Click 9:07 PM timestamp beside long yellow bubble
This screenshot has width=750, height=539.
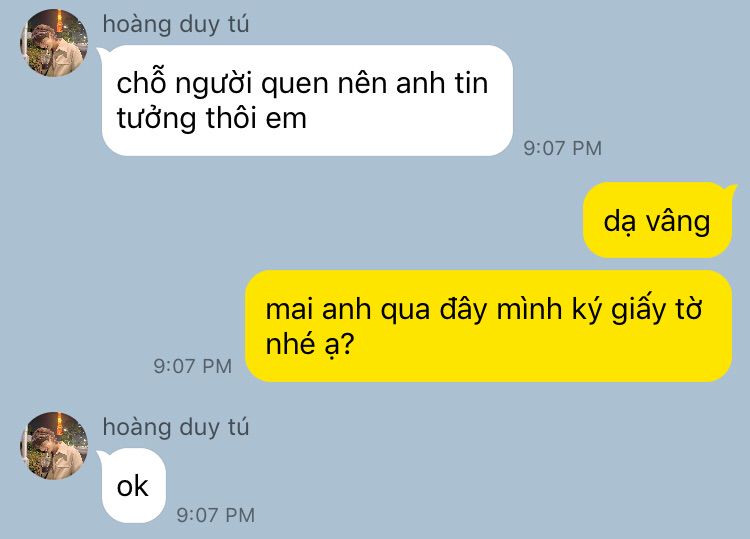pos(192,366)
